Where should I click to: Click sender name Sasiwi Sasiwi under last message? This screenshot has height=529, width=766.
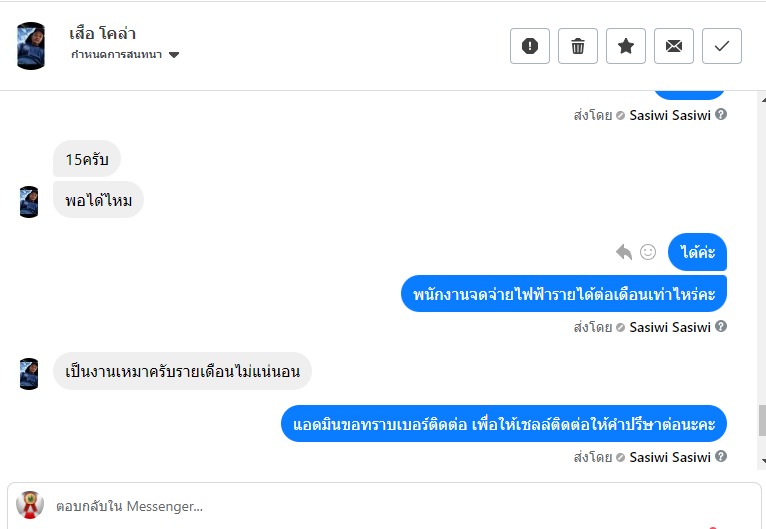pos(670,457)
